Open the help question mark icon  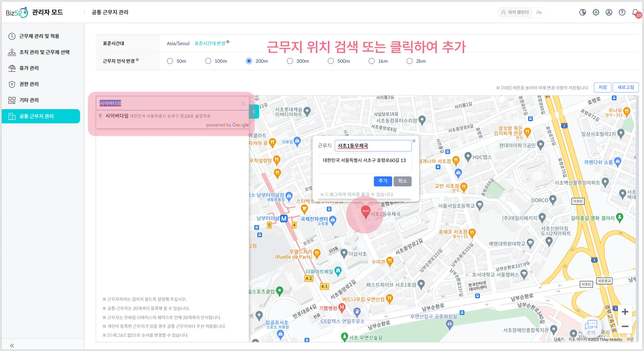click(x=622, y=12)
